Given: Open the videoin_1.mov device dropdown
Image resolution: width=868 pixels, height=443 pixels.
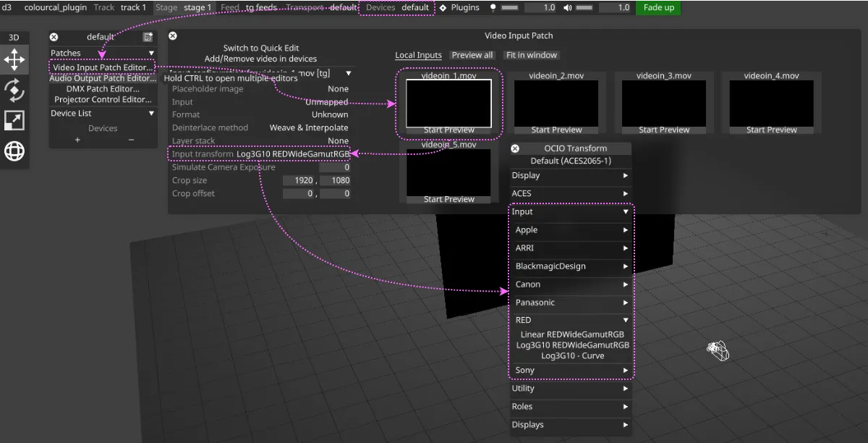Looking at the screenshot, I should click(x=349, y=72).
